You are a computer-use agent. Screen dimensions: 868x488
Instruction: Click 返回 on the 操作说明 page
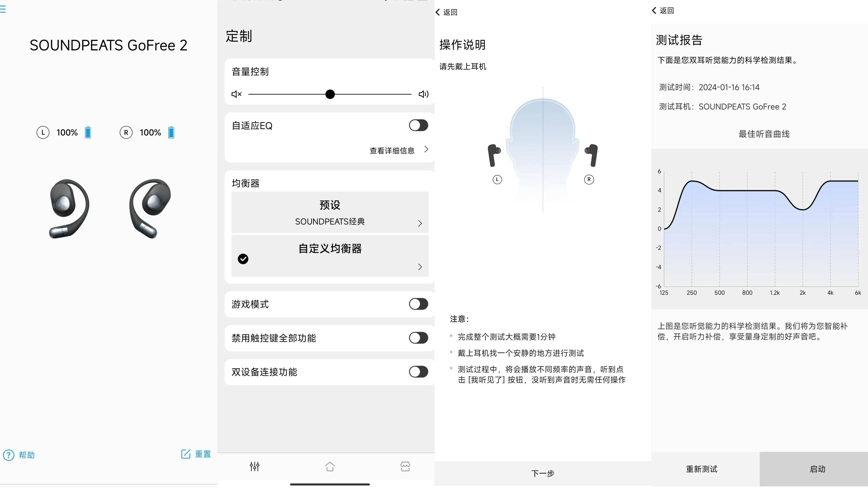pos(450,12)
